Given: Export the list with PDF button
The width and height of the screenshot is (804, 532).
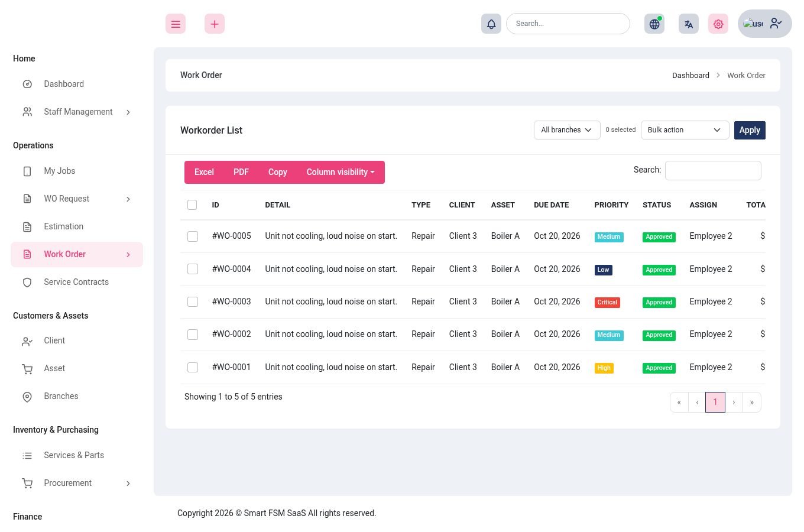Looking at the screenshot, I should 241,172.
